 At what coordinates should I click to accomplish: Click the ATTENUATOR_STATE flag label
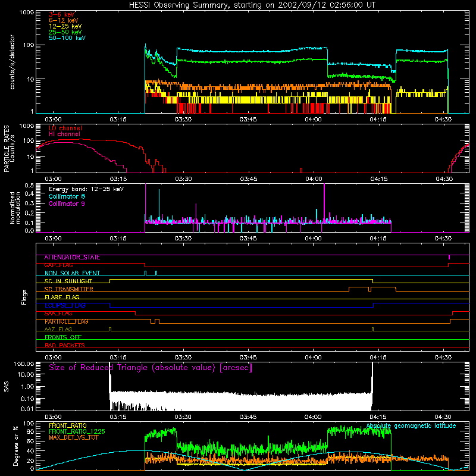(72, 258)
